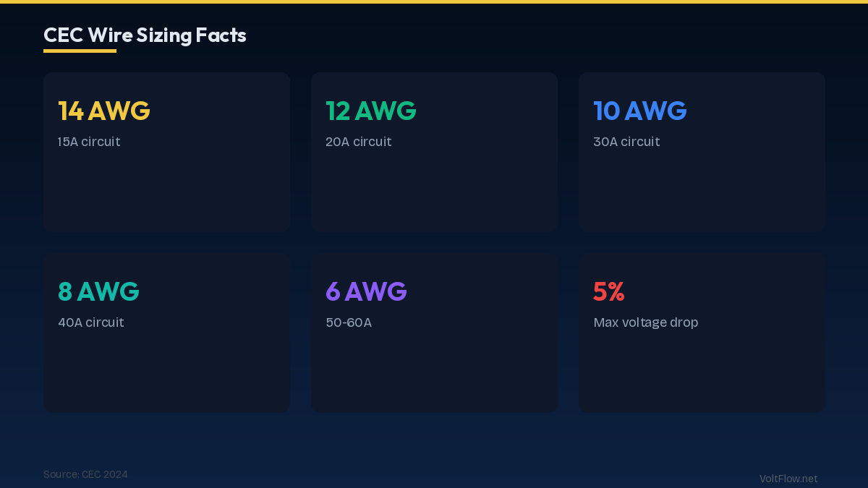The width and height of the screenshot is (868, 488).
Task: Click the yellow underline beneath the title
Action: click(80, 51)
